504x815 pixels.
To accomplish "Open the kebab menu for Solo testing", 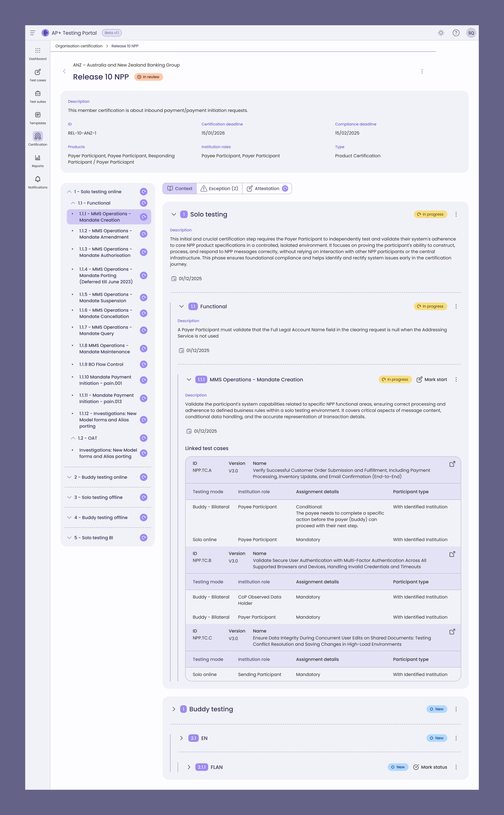I will pos(456,214).
